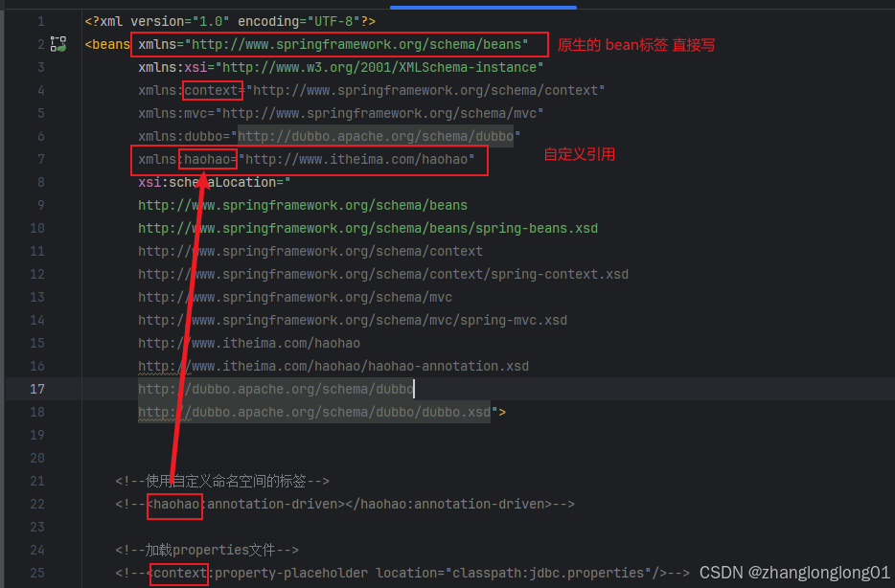This screenshot has width=895, height=588.
Task: Click the <beans opening tag
Action: click(107, 44)
